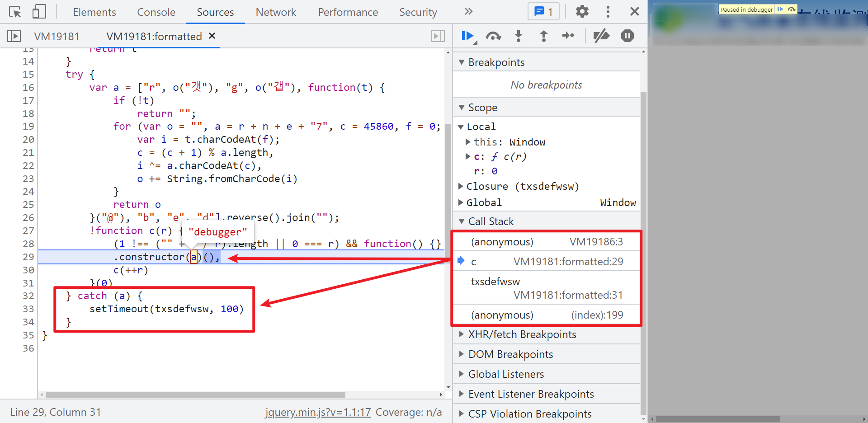Click the page's horizontal scrollbar
This screenshot has width=868, height=423.
click(x=718, y=419)
